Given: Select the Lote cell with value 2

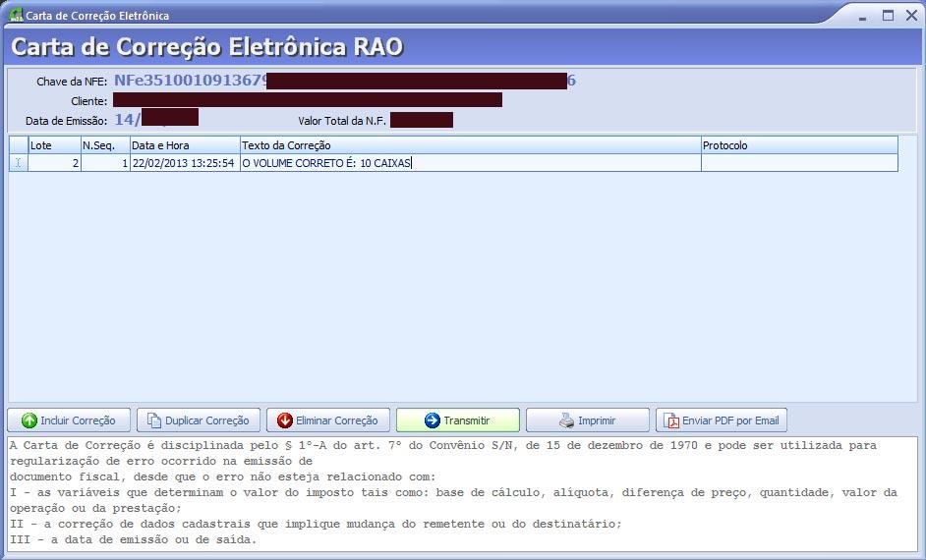Looking at the screenshot, I should coord(54,163).
